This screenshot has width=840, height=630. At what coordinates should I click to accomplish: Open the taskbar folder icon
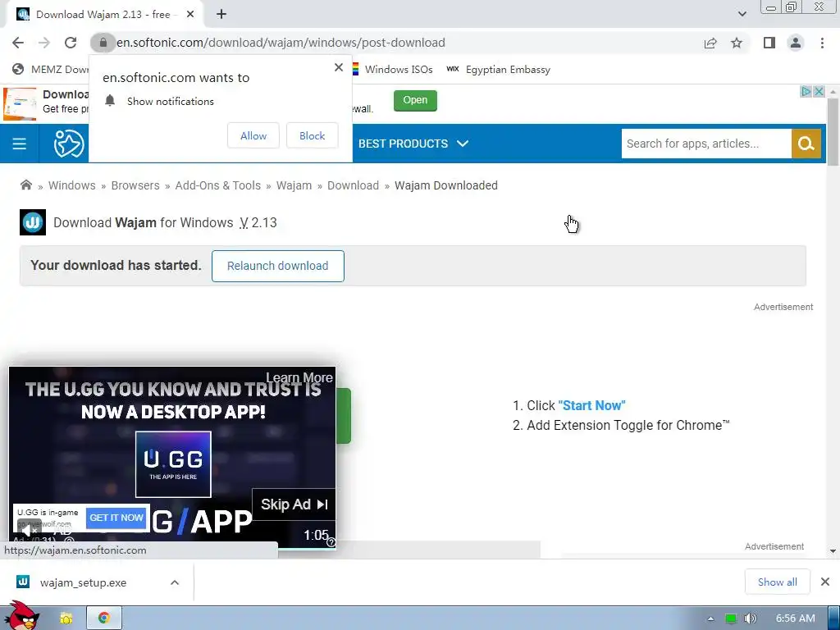click(66, 619)
